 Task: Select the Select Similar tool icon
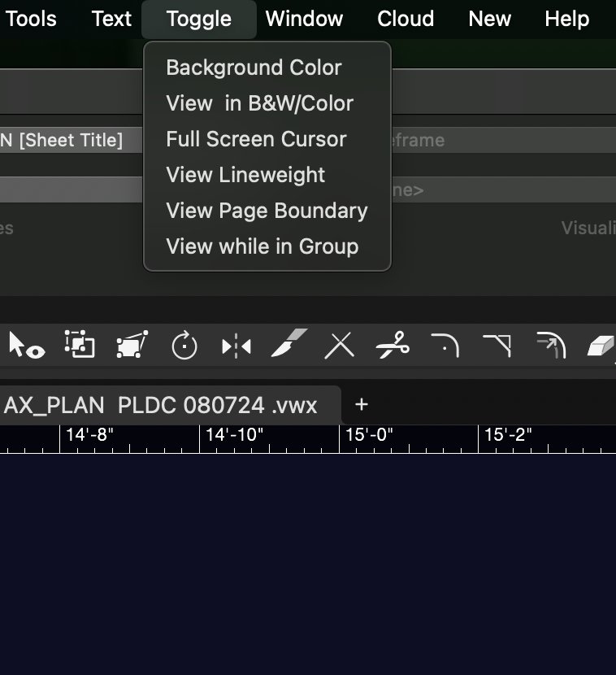click(x=80, y=346)
